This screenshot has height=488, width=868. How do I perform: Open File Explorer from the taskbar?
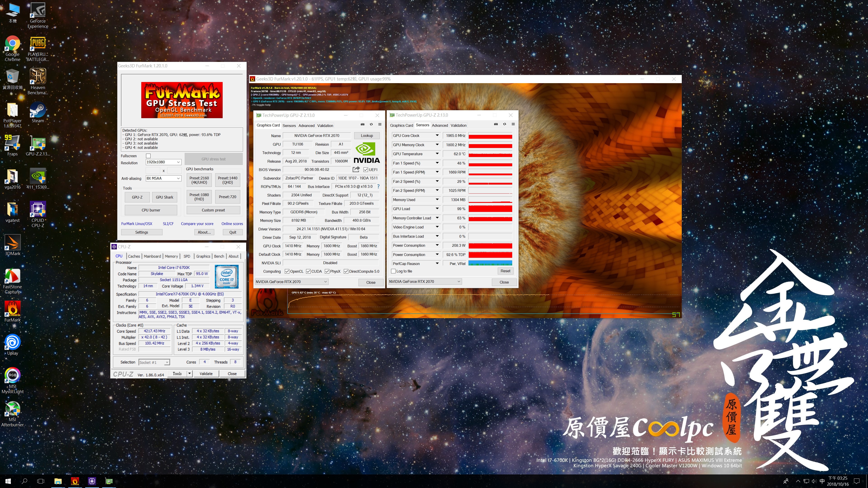58,481
